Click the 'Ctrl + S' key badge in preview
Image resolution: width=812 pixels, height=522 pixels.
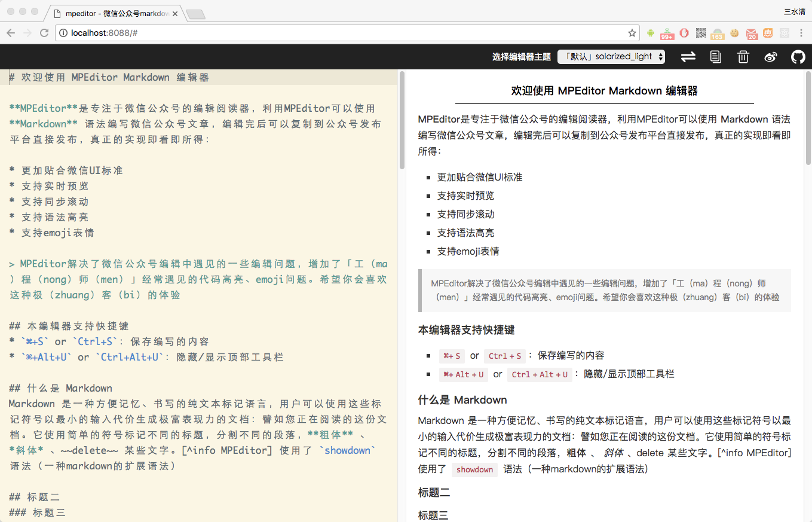click(505, 356)
